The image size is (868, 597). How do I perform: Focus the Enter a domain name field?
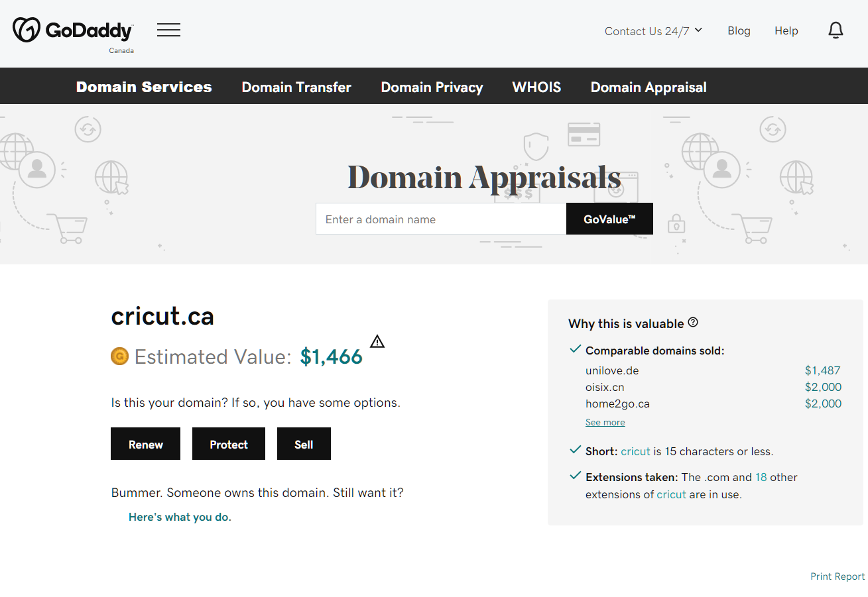click(x=441, y=219)
